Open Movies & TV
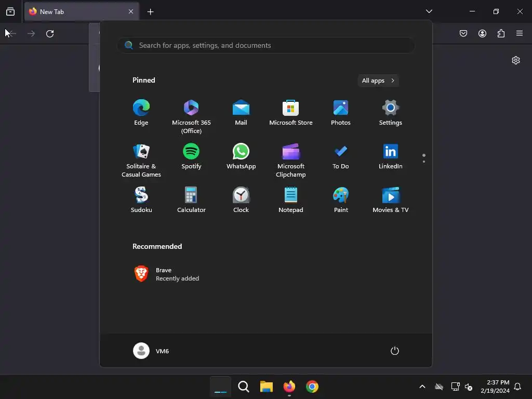This screenshot has height=399, width=532. point(391,200)
